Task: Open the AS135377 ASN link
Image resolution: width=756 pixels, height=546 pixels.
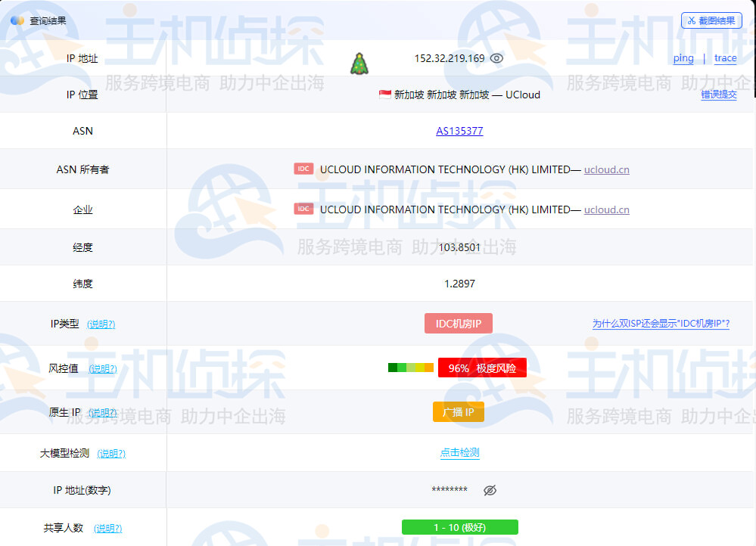Action: click(x=459, y=131)
